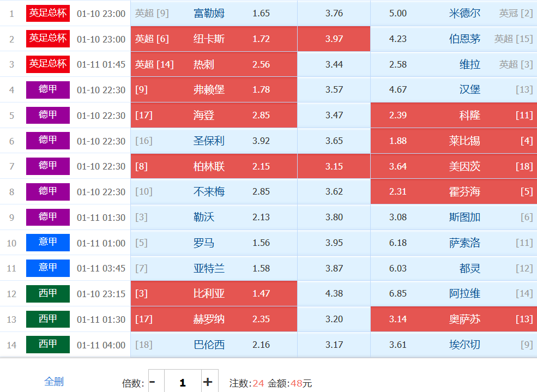Click the 意甲 badge in the 亚特兰大 row

click(x=48, y=268)
